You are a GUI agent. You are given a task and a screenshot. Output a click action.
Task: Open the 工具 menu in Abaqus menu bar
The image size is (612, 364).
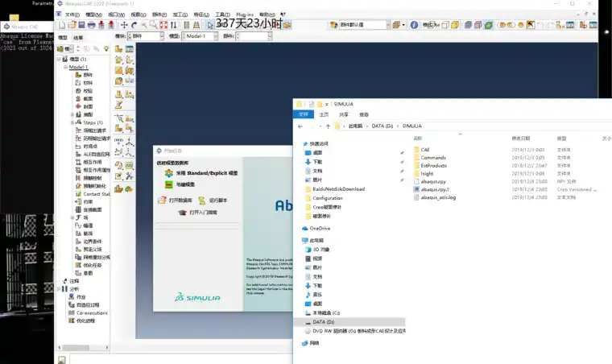point(222,14)
